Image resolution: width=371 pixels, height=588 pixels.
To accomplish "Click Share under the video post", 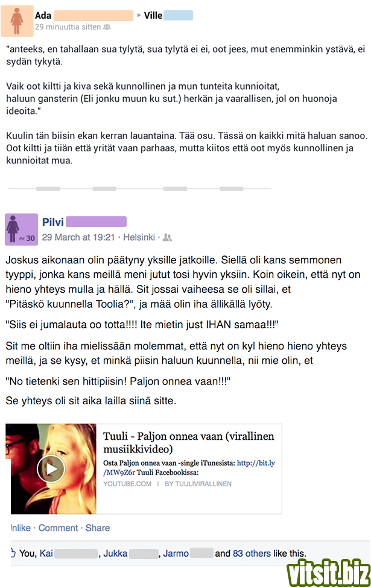I will pyautogui.click(x=98, y=528).
